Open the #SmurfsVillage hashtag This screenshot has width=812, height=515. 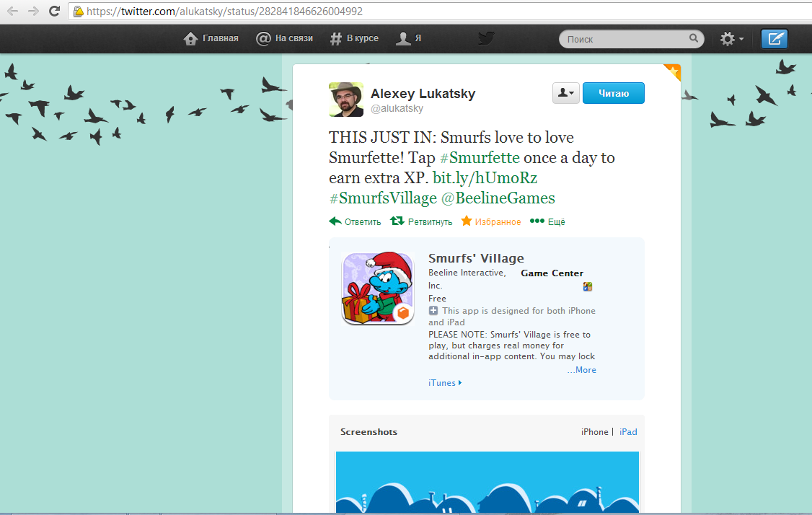pos(383,198)
